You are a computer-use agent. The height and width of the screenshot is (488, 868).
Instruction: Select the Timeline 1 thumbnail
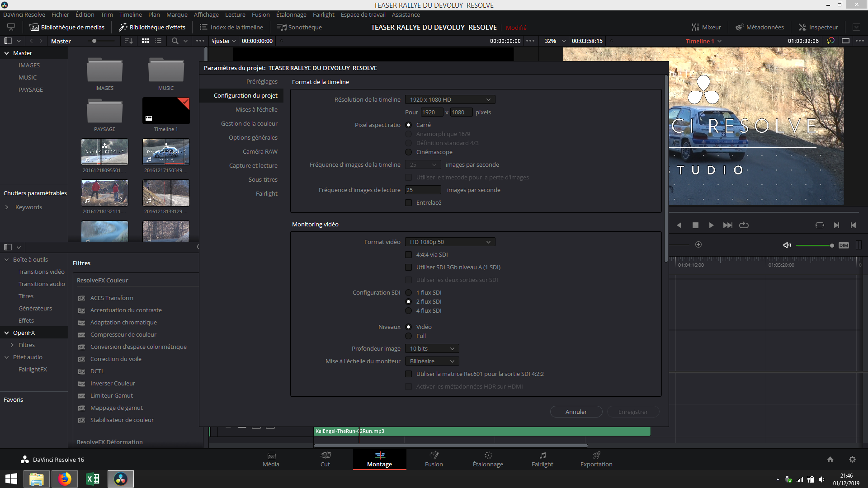[x=166, y=111]
